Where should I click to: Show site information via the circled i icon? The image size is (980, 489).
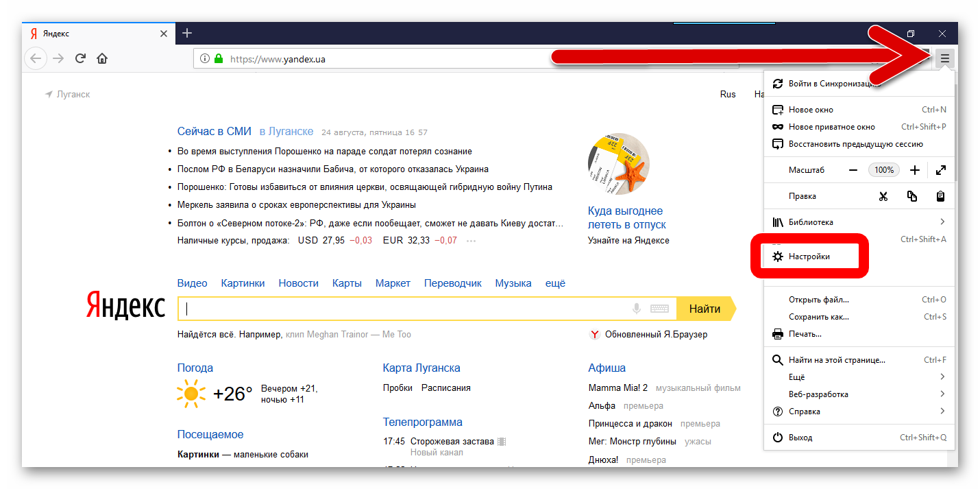pos(204,59)
